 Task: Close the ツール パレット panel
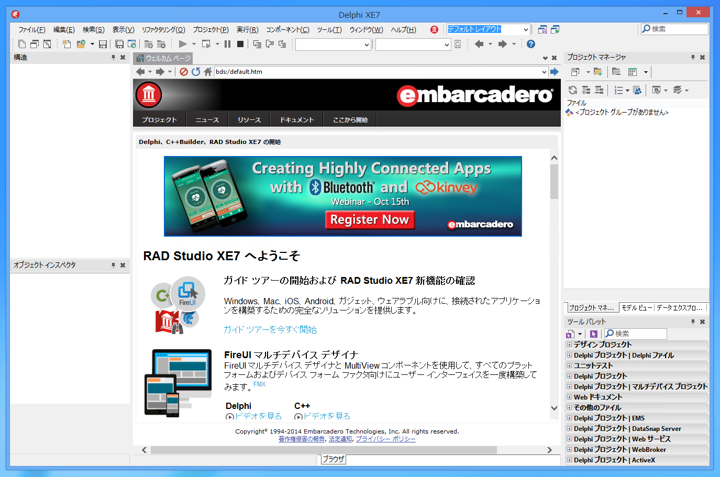click(x=702, y=322)
